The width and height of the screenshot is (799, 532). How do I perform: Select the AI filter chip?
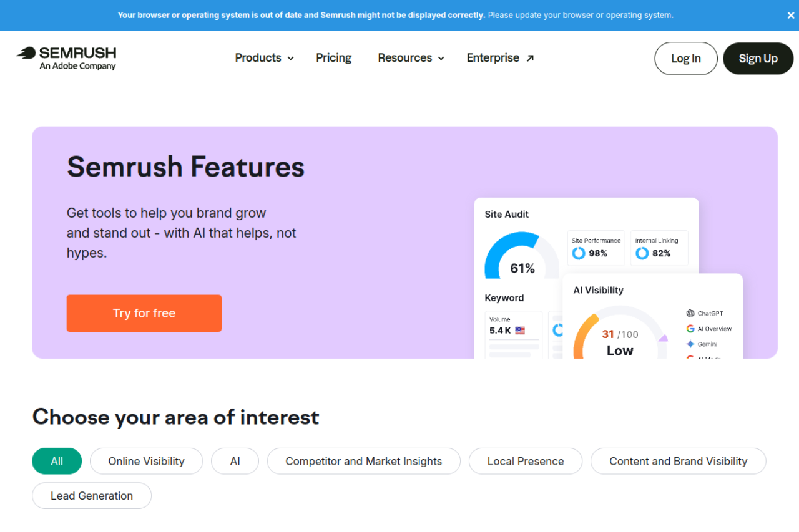pos(235,461)
